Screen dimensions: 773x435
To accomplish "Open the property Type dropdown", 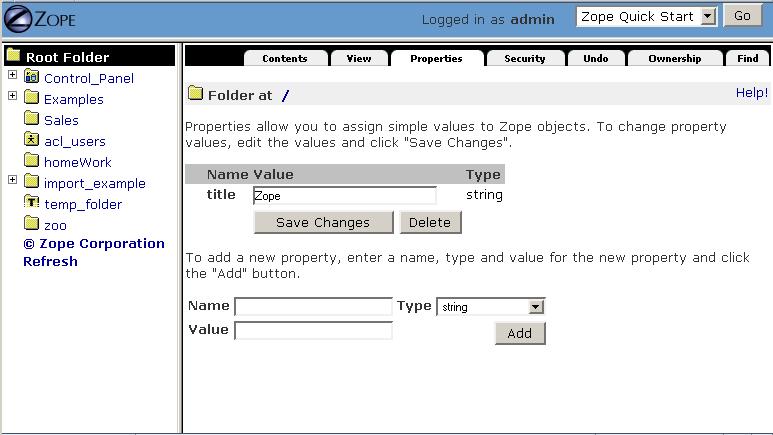I will [x=536, y=307].
